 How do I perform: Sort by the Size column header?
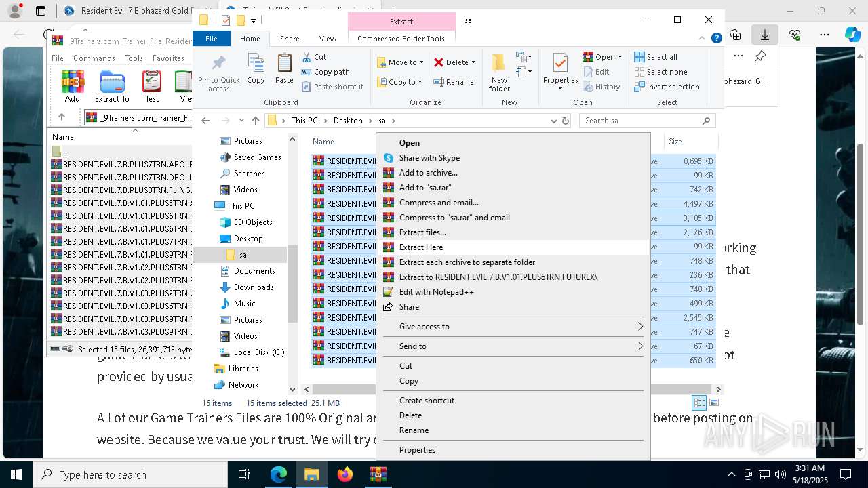690,142
